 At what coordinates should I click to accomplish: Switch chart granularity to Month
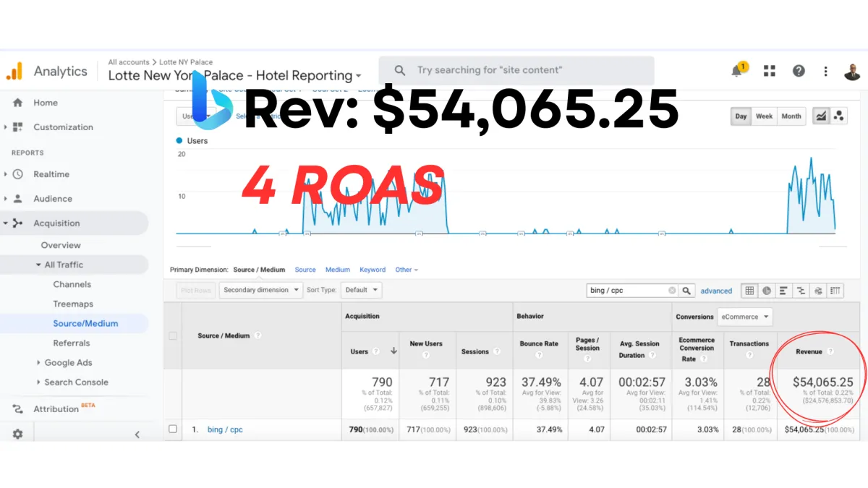[x=791, y=116]
